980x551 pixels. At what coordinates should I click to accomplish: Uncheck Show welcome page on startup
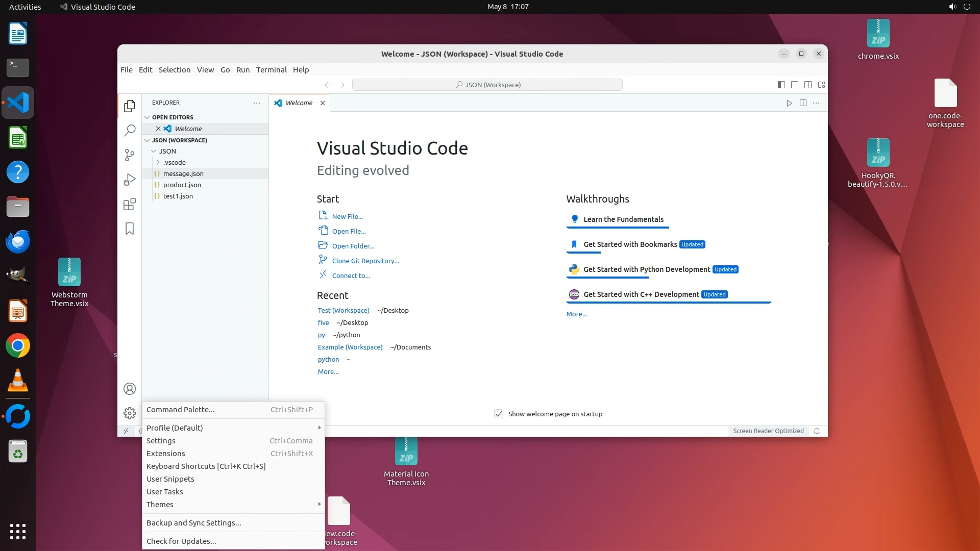tap(499, 414)
